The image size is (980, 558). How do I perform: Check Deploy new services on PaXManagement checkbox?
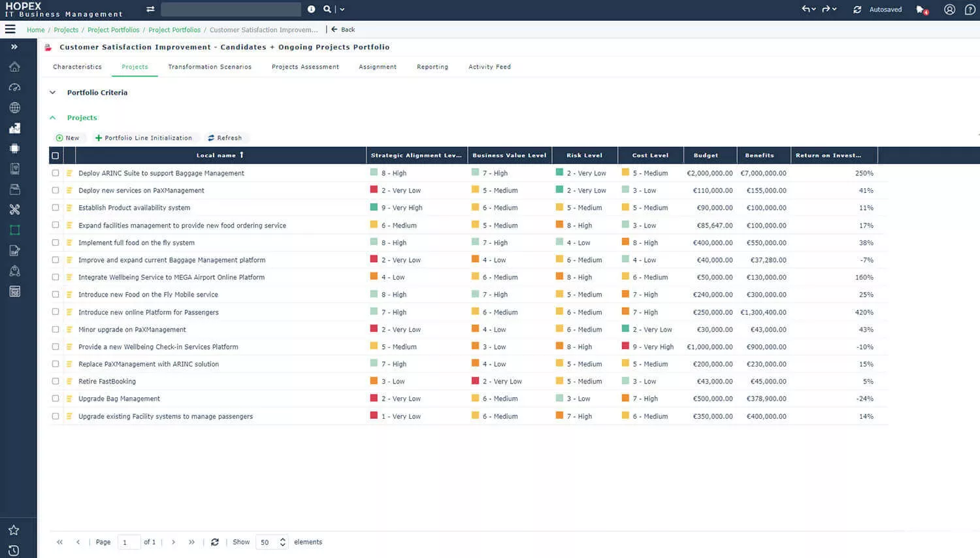pyautogui.click(x=56, y=190)
